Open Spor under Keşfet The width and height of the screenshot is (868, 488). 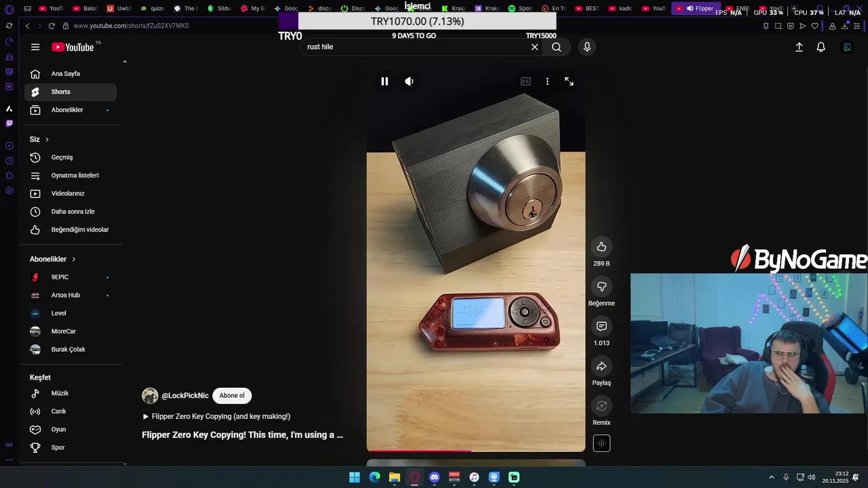click(x=71, y=447)
